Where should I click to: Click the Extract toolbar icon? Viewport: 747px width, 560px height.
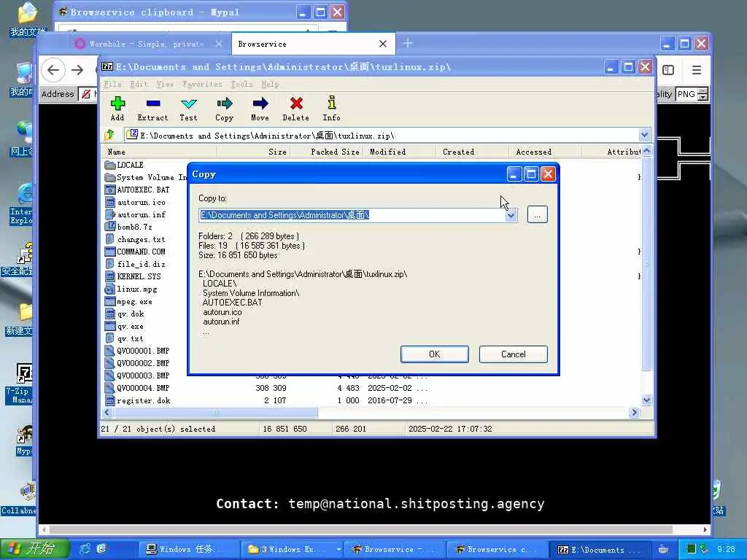[x=152, y=109]
